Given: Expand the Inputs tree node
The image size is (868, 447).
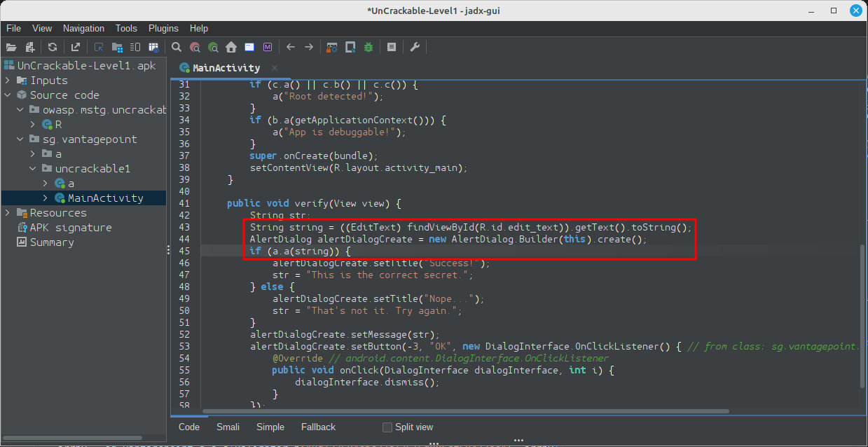Looking at the screenshot, I should [x=8, y=81].
